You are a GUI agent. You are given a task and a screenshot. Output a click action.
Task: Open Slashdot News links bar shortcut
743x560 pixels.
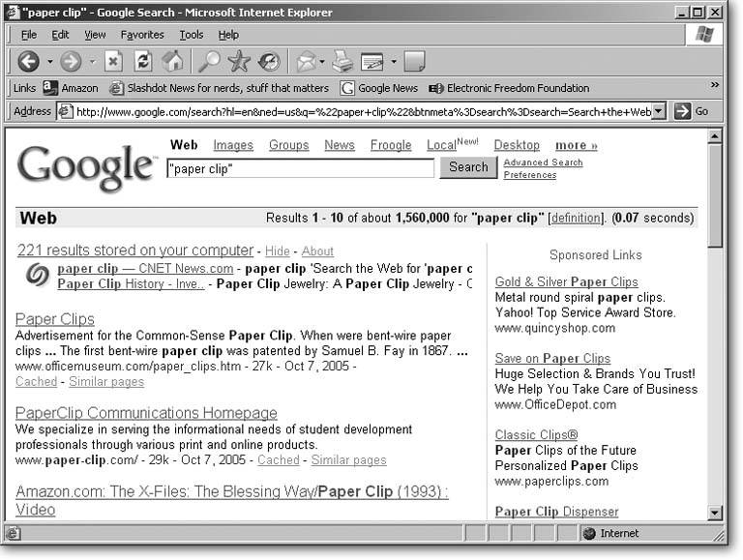point(219,88)
